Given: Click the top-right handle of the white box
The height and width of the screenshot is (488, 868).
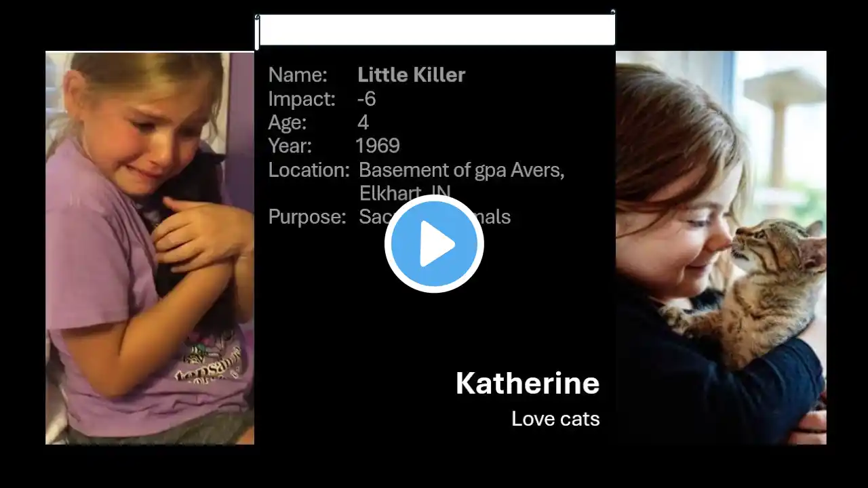Looking at the screenshot, I should pos(613,12).
